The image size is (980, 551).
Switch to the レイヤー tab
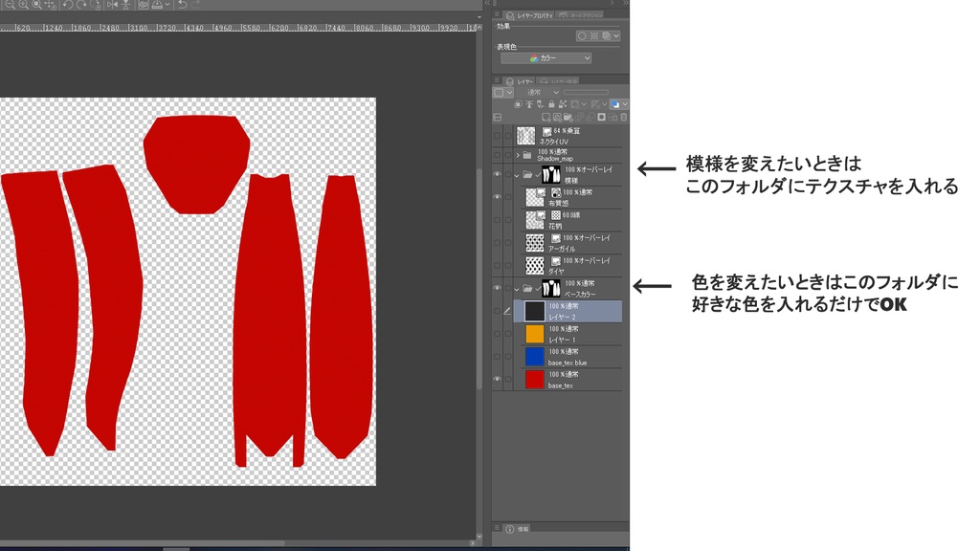click(x=520, y=81)
